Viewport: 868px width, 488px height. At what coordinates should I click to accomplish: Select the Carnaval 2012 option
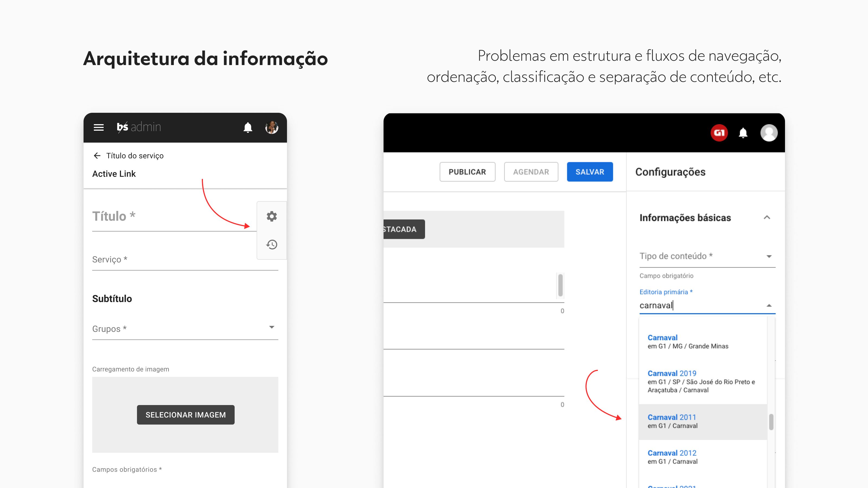703,457
